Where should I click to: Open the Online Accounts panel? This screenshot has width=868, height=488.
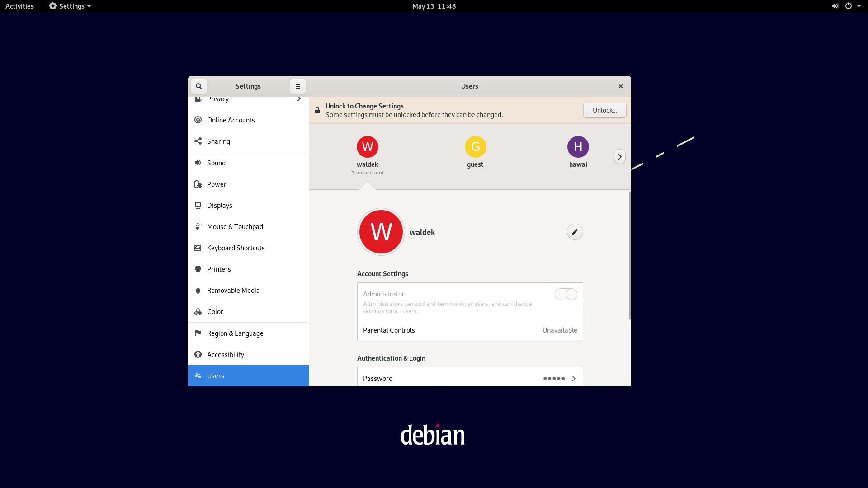(248, 120)
